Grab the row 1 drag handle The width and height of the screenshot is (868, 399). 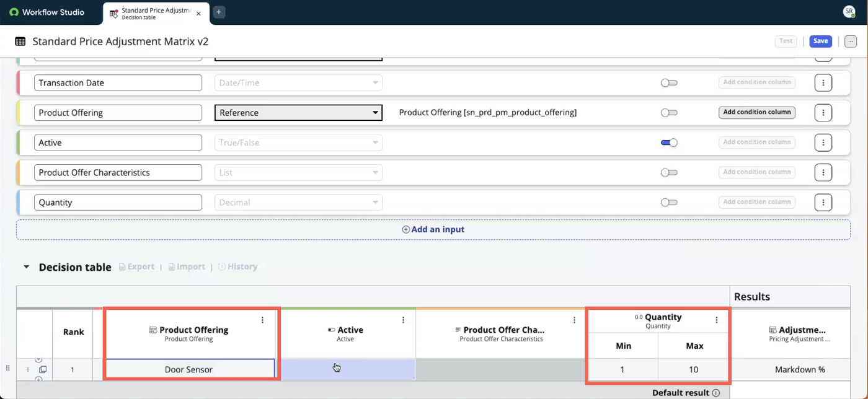[x=7, y=368]
